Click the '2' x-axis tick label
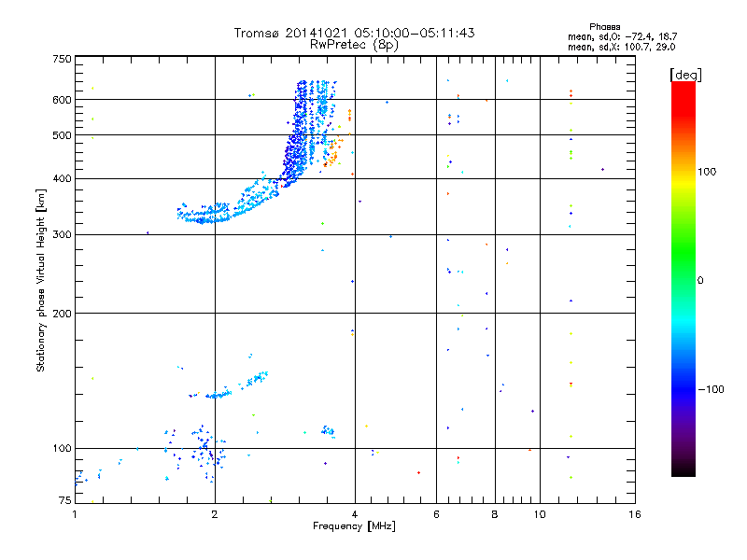Viewport: 747px width, 560px height. [215, 514]
